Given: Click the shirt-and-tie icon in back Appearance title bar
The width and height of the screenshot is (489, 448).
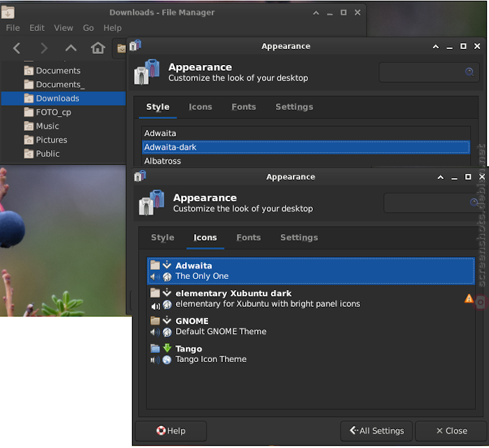Looking at the screenshot, I should (x=135, y=46).
